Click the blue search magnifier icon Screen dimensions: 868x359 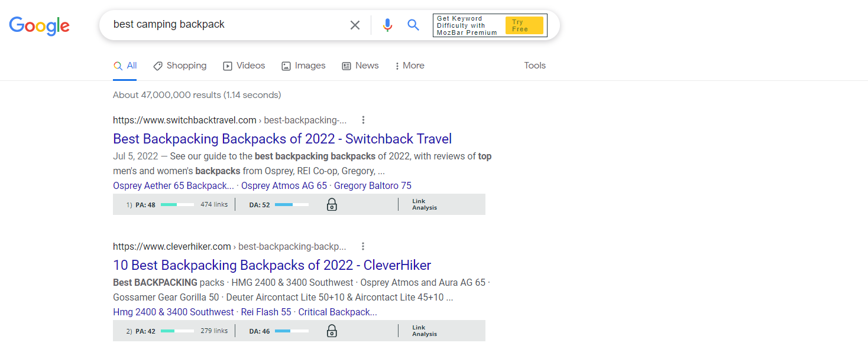pyautogui.click(x=413, y=25)
